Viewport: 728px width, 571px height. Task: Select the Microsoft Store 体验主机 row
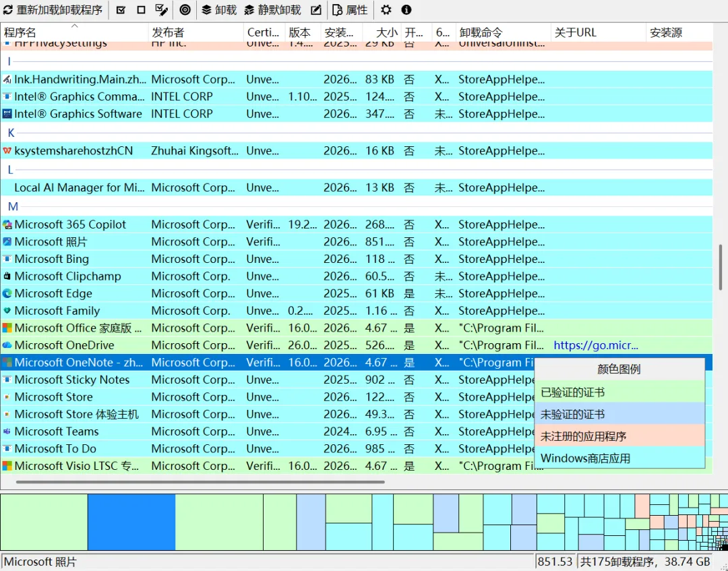[x=267, y=414]
